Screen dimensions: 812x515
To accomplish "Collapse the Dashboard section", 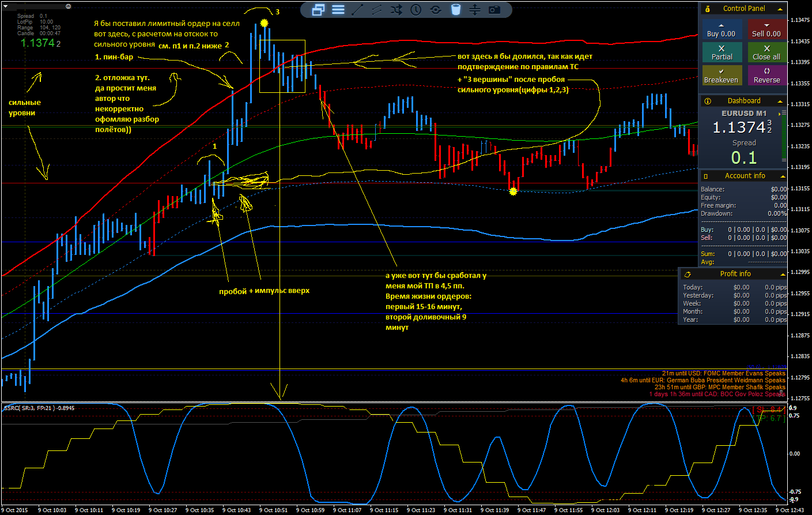I will pyautogui.click(x=780, y=102).
